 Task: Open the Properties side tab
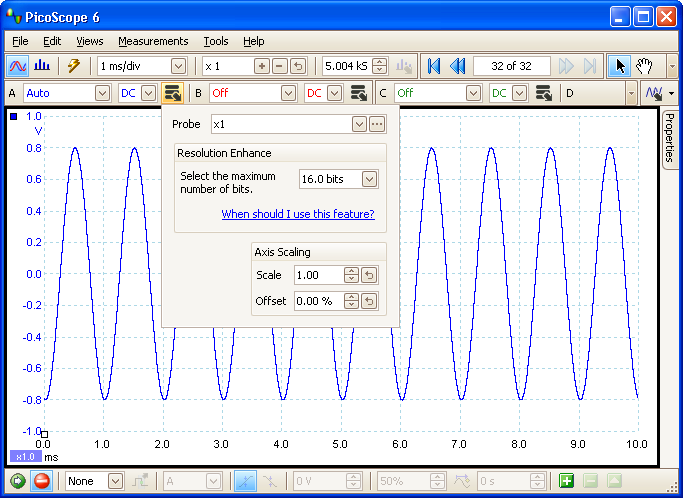pos(670,139)
